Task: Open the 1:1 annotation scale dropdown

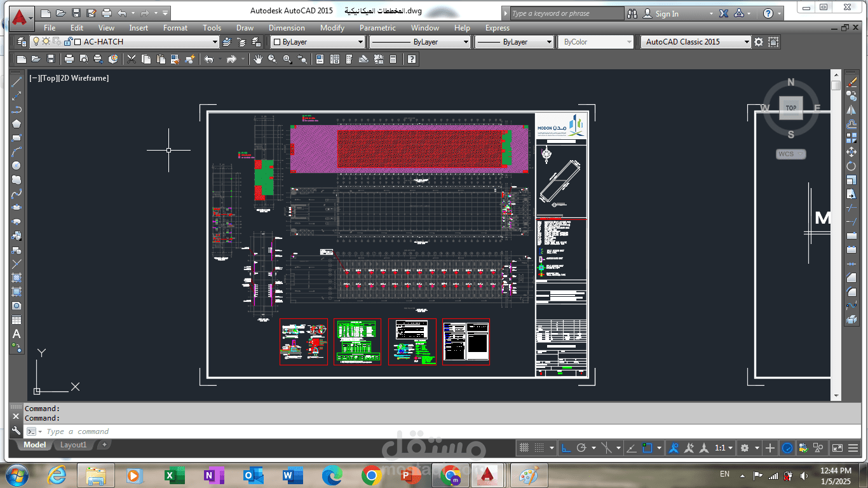Action: coord(724,448)
